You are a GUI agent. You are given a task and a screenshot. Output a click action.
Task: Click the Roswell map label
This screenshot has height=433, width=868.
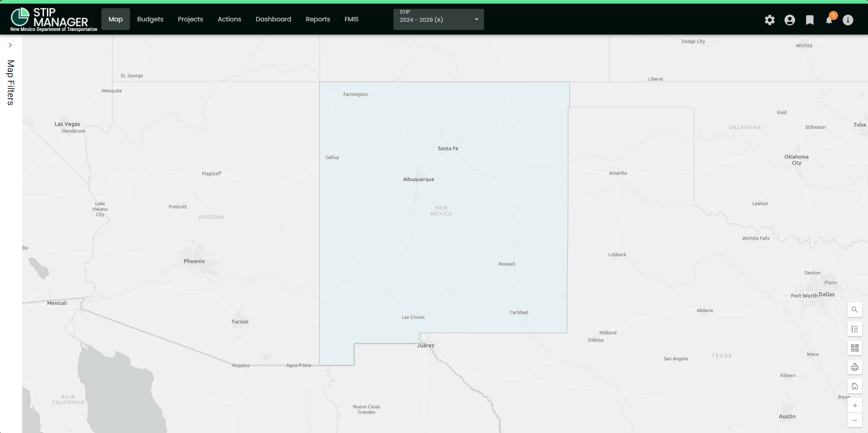click(507, 264)
